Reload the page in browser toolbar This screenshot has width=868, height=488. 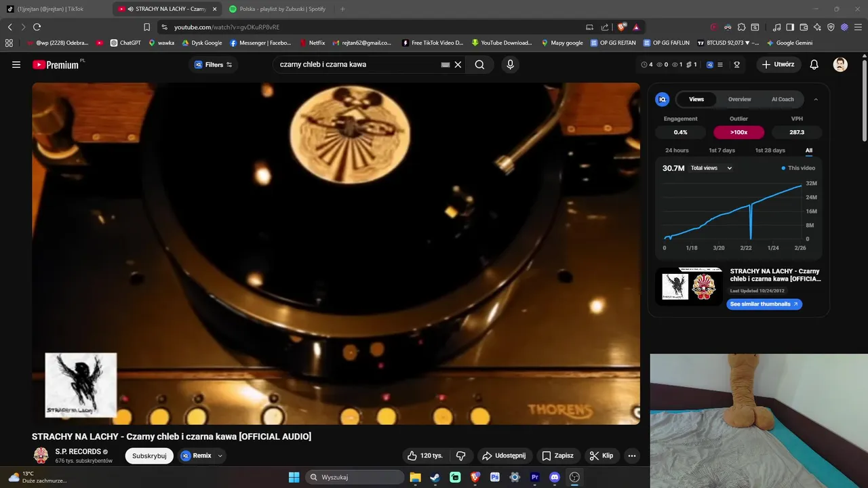click(x=37, y=27)
